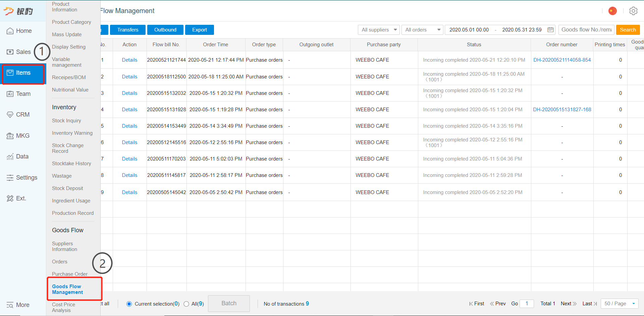Image resolution: width=644 pixels, height=316 pixels.
Task: Open the More search-list icon
Action: (10, 305)
